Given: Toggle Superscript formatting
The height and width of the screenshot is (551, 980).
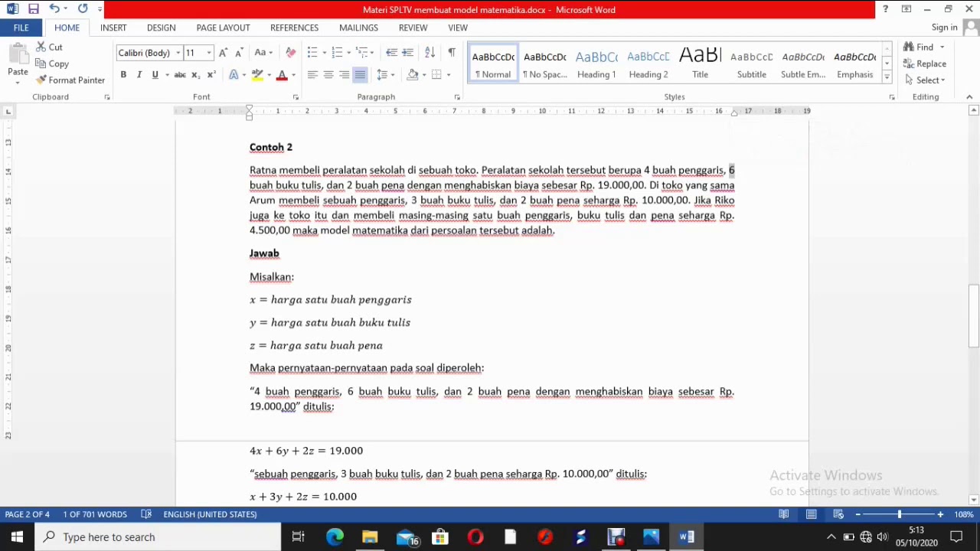Looking at the screenshot, I should pyautogui.click(x=211, y=75).
